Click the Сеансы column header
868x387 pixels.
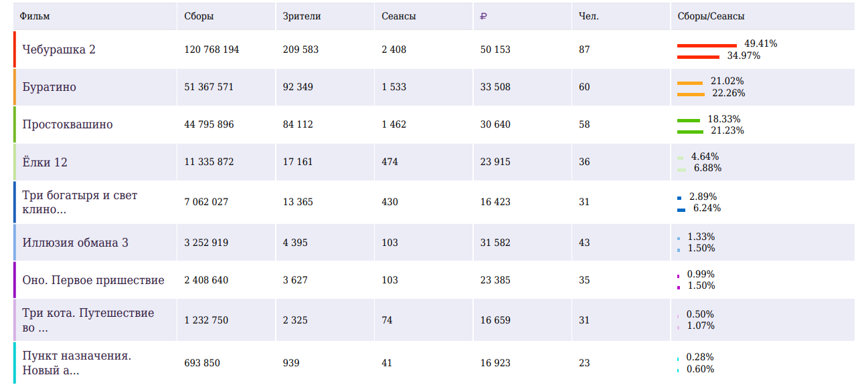pyautogui.click(x=399, y=17)
